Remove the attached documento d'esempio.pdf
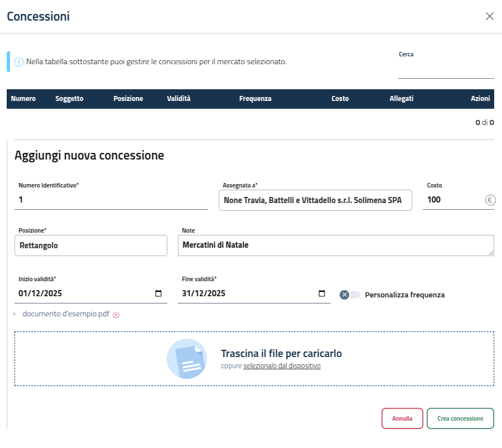 [116, 315]
